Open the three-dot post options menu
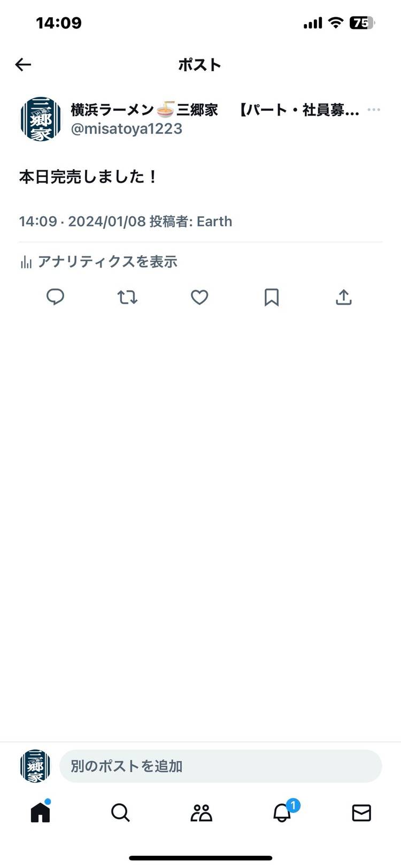 point(374,110)
